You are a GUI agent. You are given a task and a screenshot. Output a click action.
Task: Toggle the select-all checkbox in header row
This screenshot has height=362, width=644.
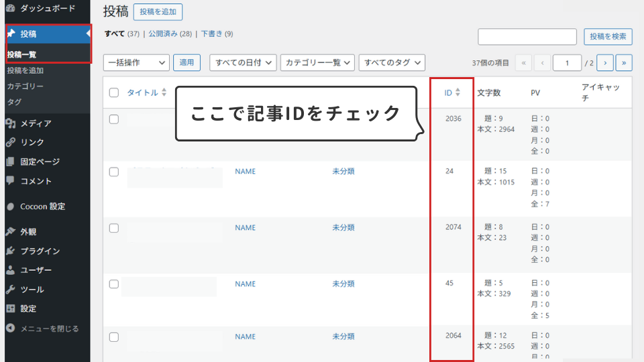pyautogui.click(x=114, y=93)
